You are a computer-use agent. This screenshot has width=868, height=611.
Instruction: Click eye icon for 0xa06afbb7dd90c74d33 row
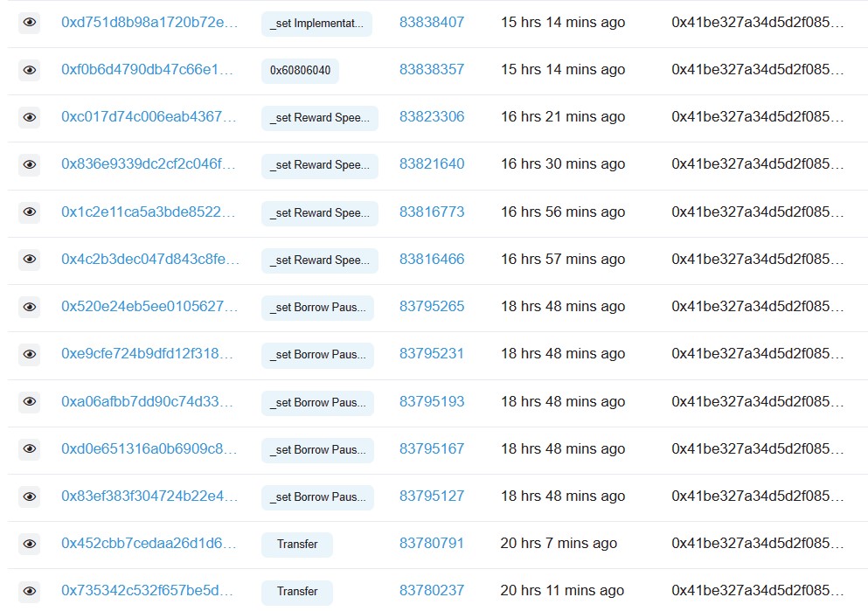coord(30,402)
